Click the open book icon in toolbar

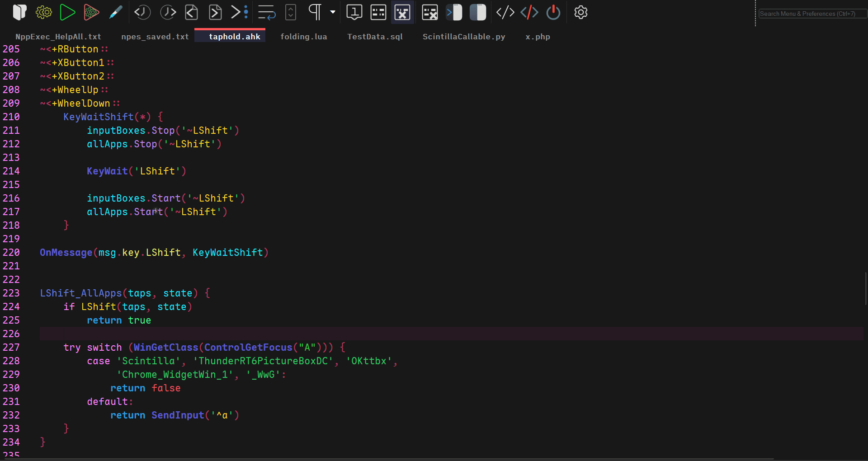tap(19, 12)
